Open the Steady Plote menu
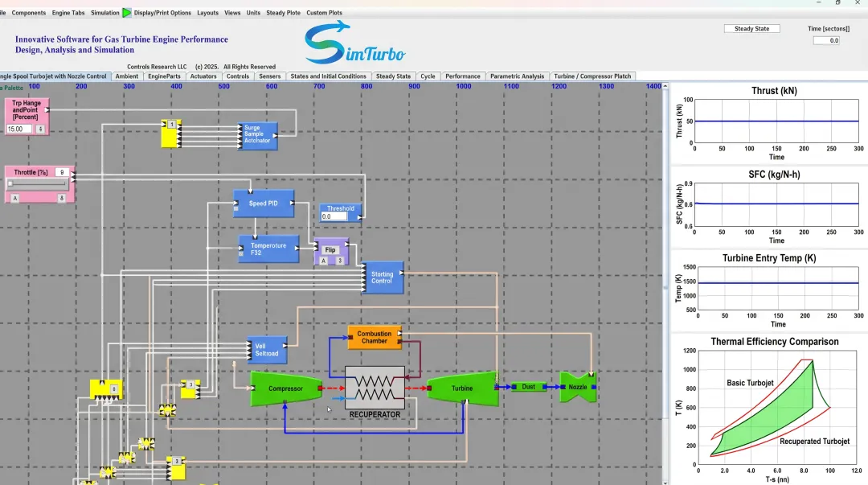The height and width of the screenshot is (485, 868). tap(284, 13)
